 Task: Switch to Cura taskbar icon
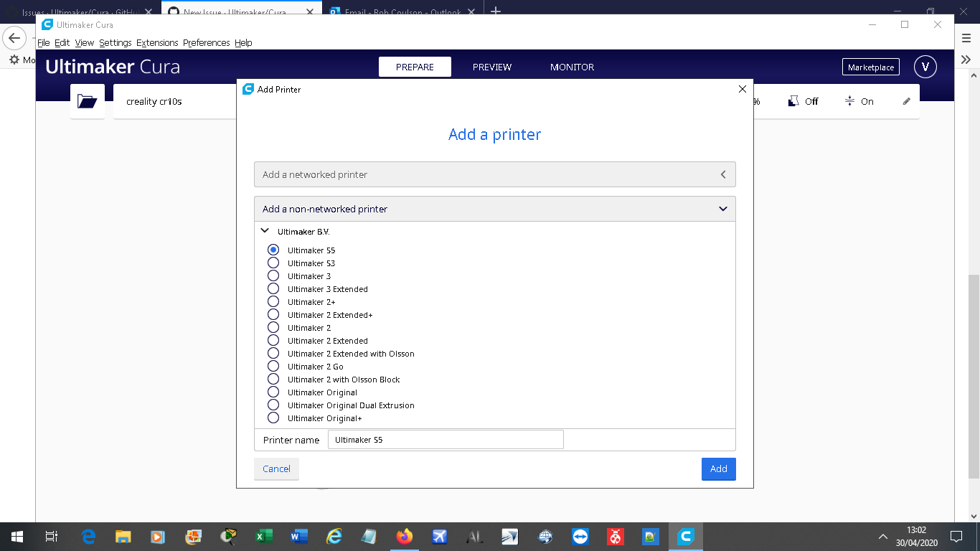(x=686, y=537)
